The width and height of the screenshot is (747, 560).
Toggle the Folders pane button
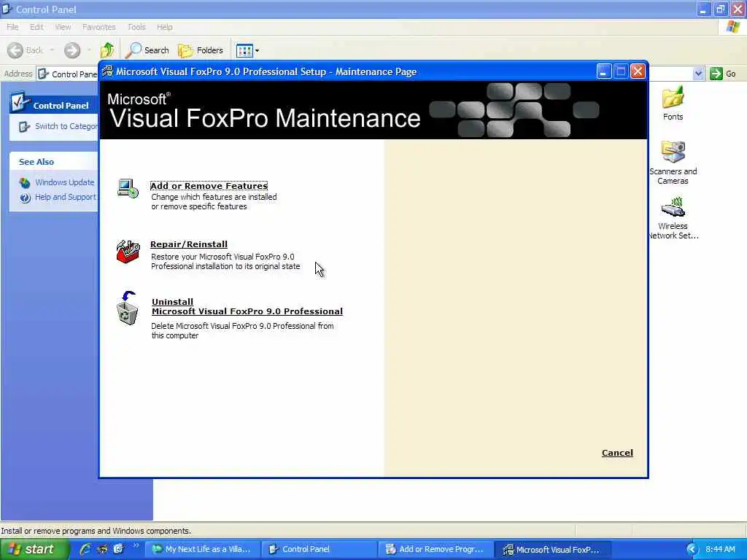point(201,50)
